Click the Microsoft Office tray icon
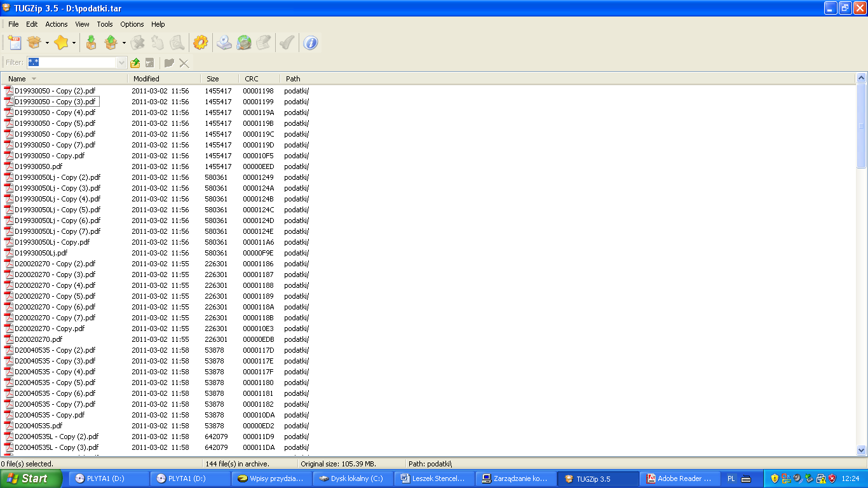This screenshot has height=488, width=868. point(786,478)
